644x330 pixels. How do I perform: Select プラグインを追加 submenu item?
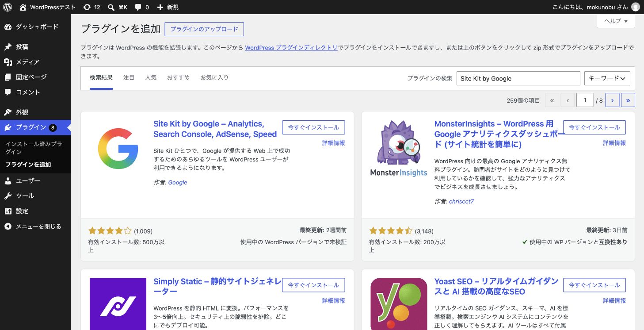(28, 165)
